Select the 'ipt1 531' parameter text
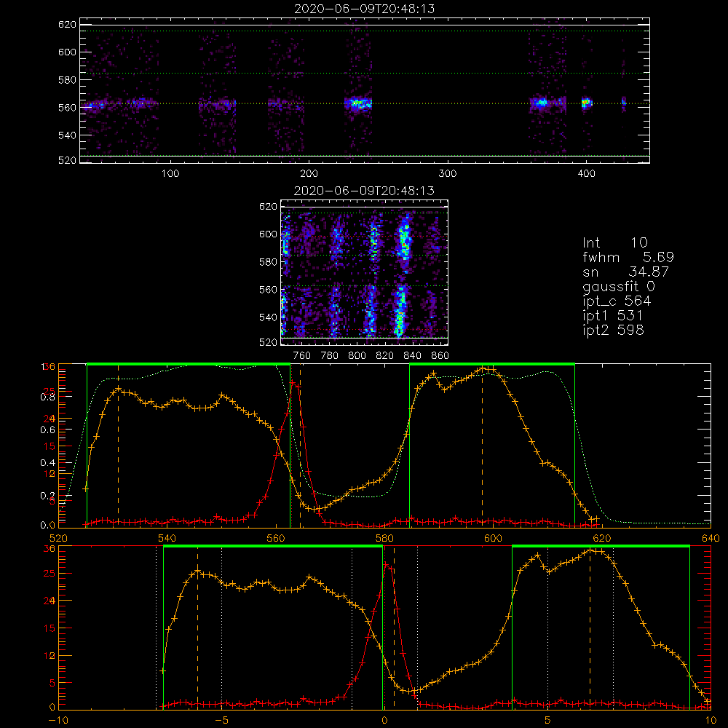This screenshot has height=728, width=728. click(613, 316)
